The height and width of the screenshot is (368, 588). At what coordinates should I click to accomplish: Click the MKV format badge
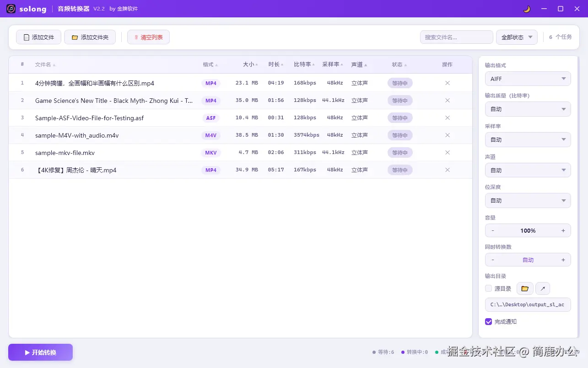pyautogui.click(x=210, y=152)
